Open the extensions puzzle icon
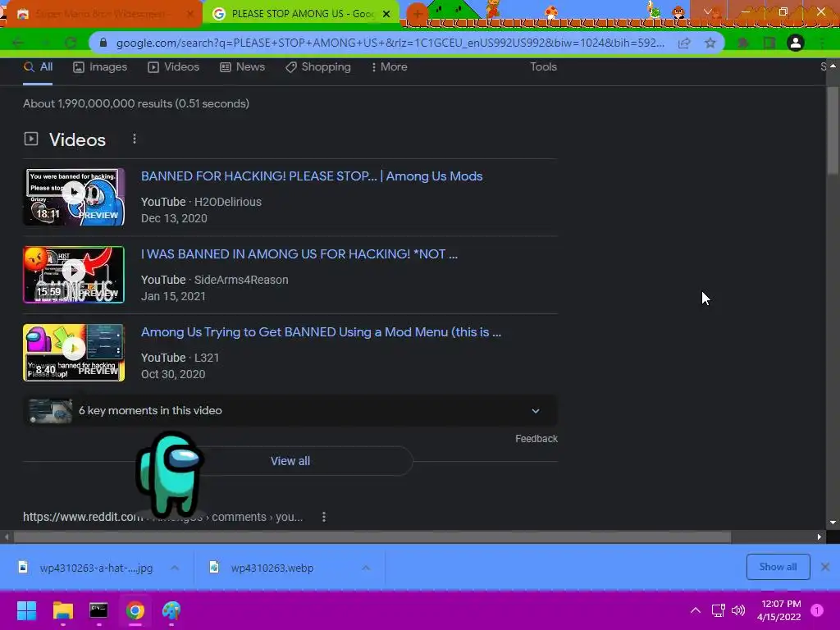The image size is (840, 630). click(743, 43)
